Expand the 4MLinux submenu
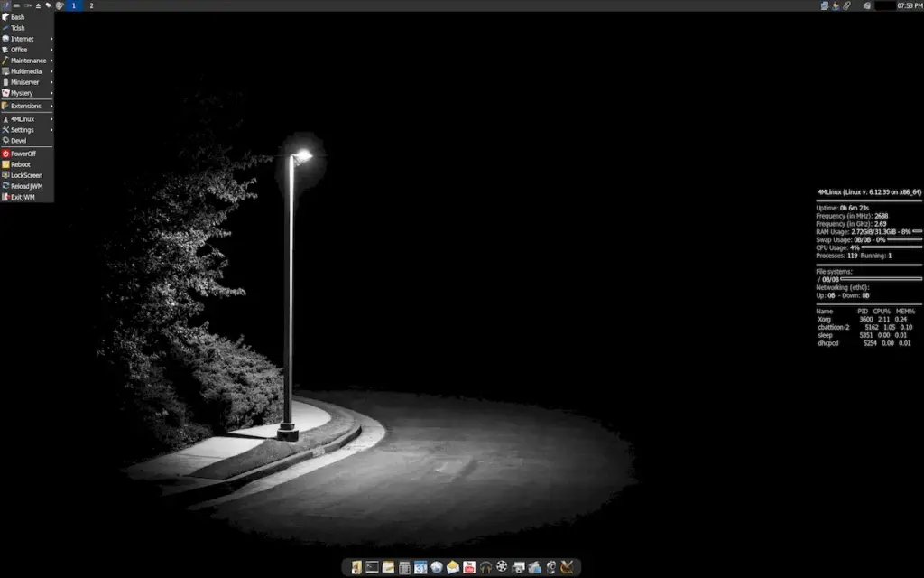924x578 pixels. coord(27,119)
